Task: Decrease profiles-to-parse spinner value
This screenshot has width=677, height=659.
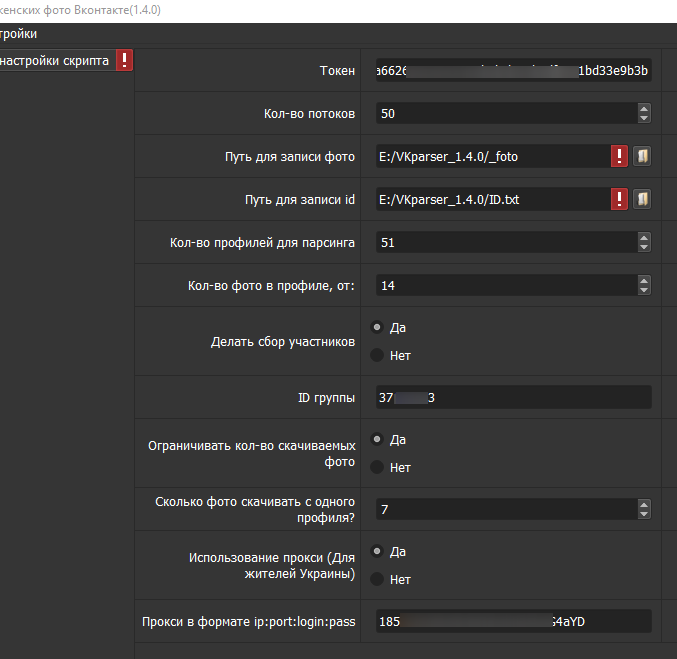Action: tap(643, 247)
